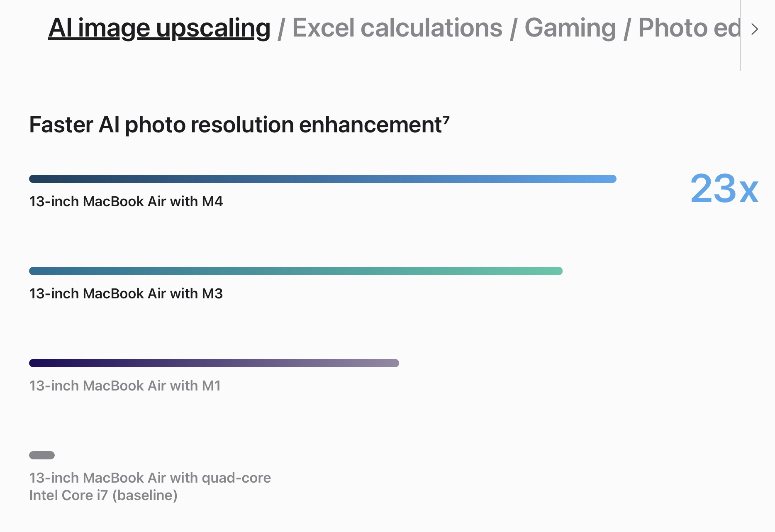Click the blue M4 performance bar
The image size is (775, 532).
[x=323, y=179]
